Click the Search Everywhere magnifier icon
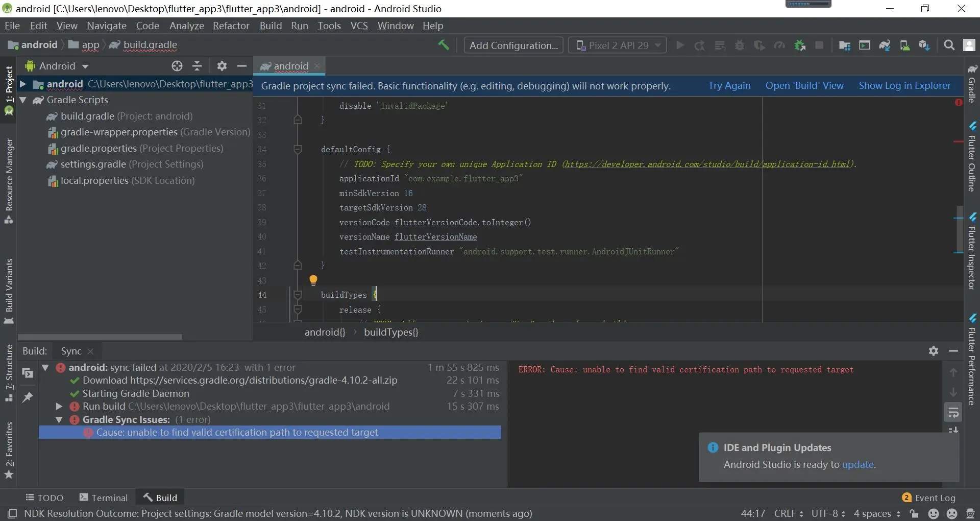This screenshot has width=980, height=521. [x=949, y=45]
